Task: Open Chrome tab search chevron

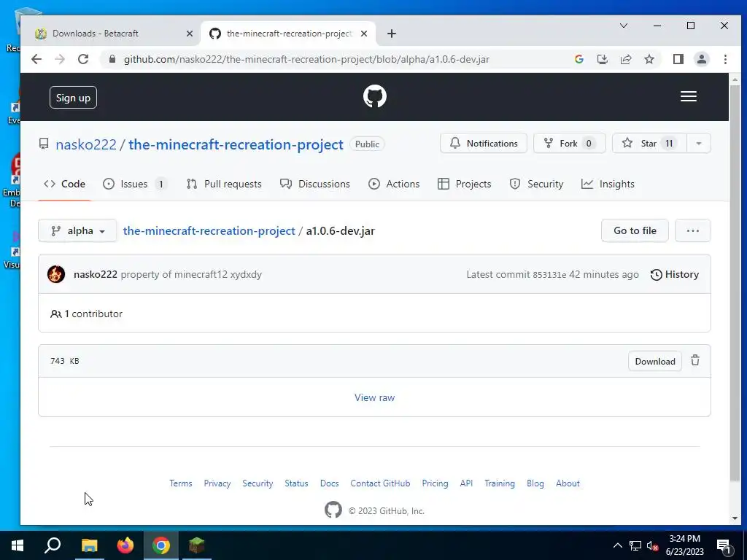Action: click(x=623, y=26)
